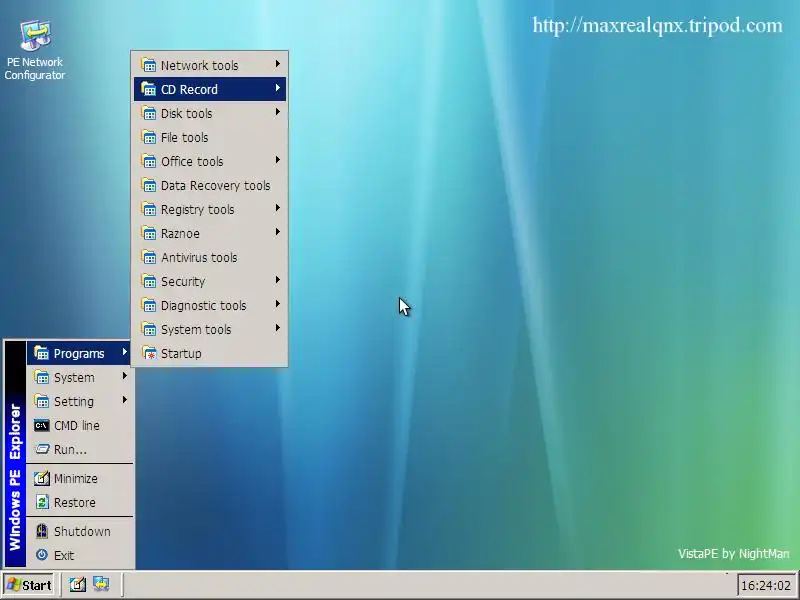800x600 pixels.
Task: Expand the Setting submenu arrow
Action: click(x=124, y=399)
